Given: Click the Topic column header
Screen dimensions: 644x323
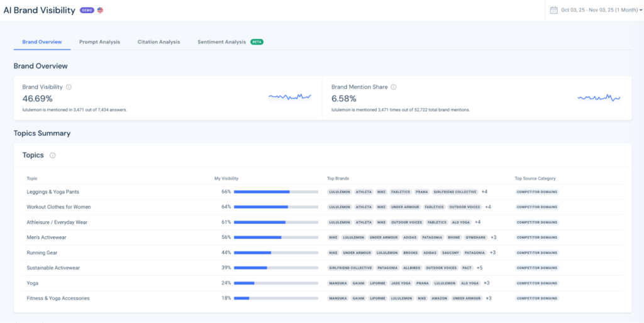Looking at the screenshot, I should point(31,178).
